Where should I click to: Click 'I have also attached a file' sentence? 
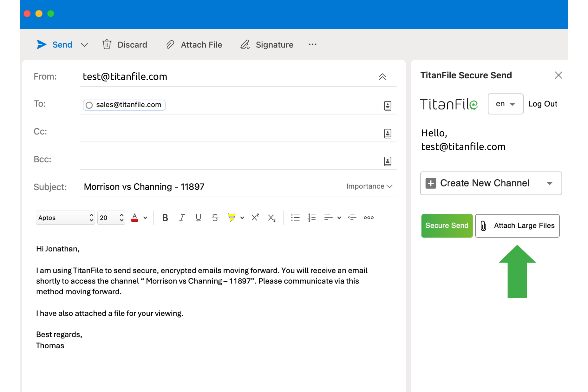point(110,314)
